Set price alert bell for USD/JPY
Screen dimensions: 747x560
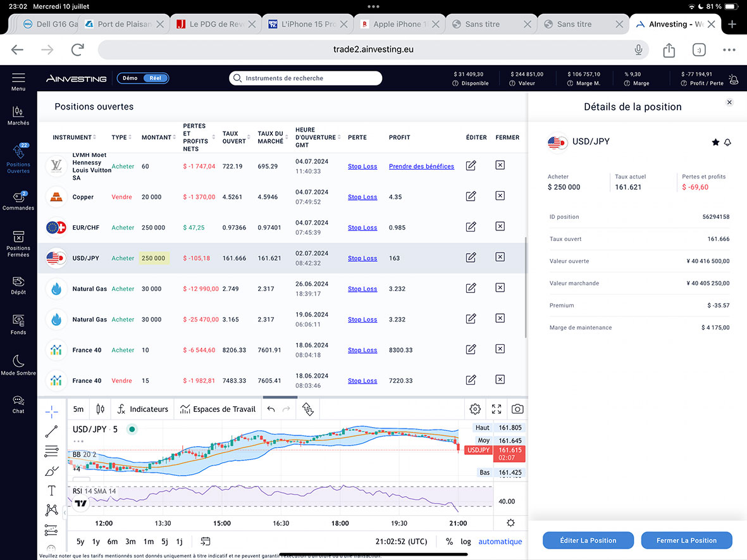coord(727,142)
